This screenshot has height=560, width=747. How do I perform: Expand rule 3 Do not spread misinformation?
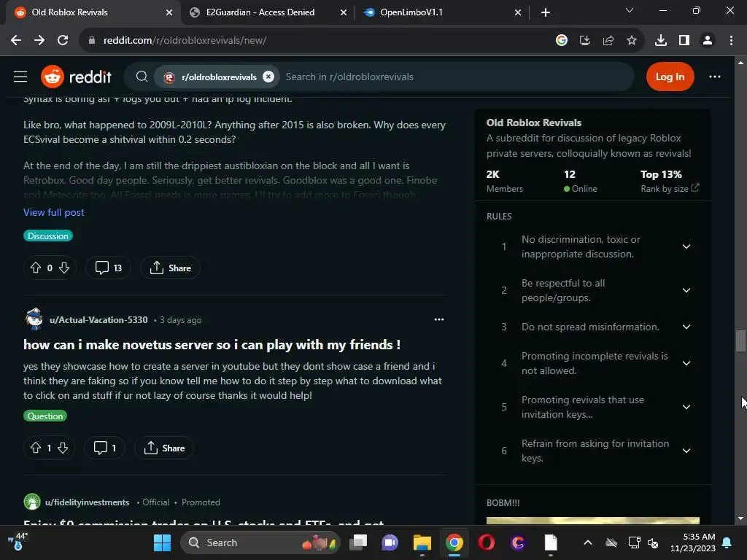686,327
